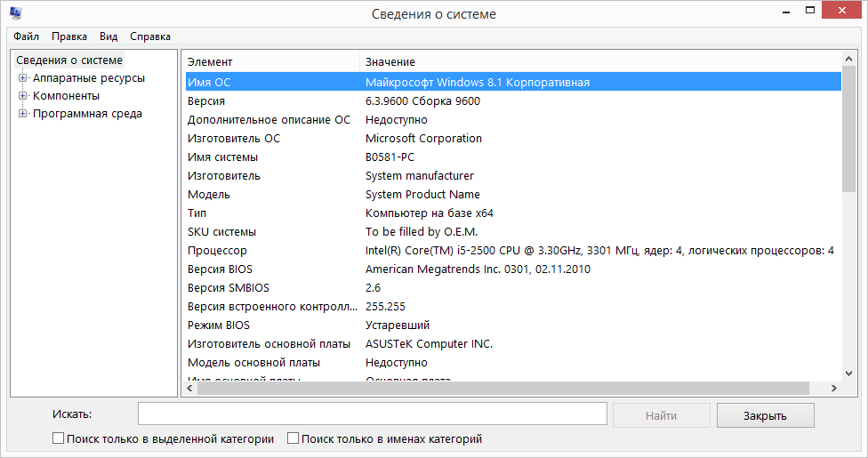Select the Модель основной платы row
Image resolution: width=868 pixels, height=458 pixels.
click(x=513, y=363)
